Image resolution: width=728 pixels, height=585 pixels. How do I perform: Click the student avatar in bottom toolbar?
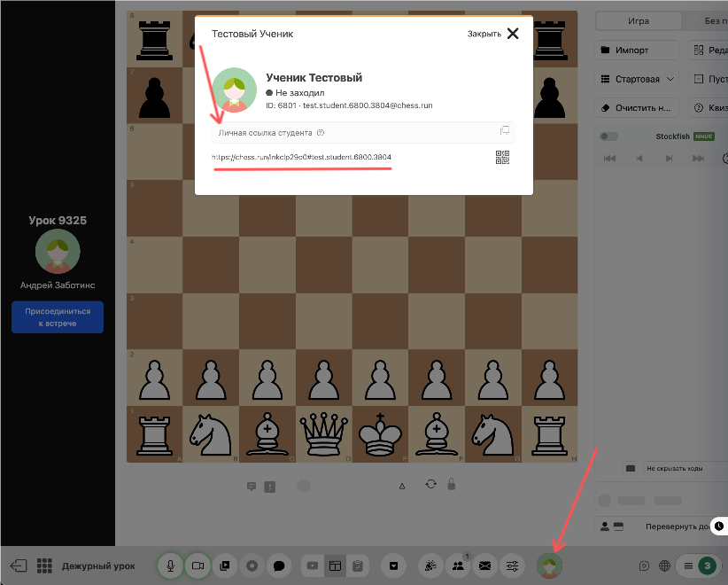(x=549, y=565)
